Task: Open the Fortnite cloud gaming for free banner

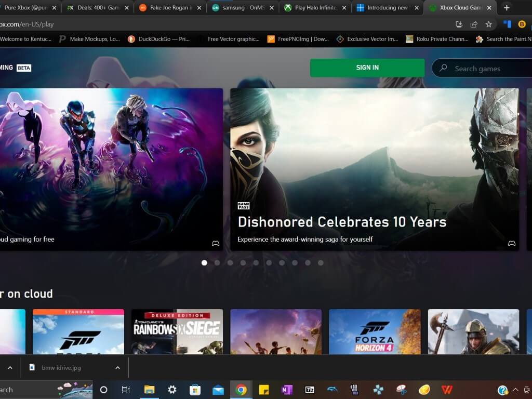Action: (x=111, y=169)
